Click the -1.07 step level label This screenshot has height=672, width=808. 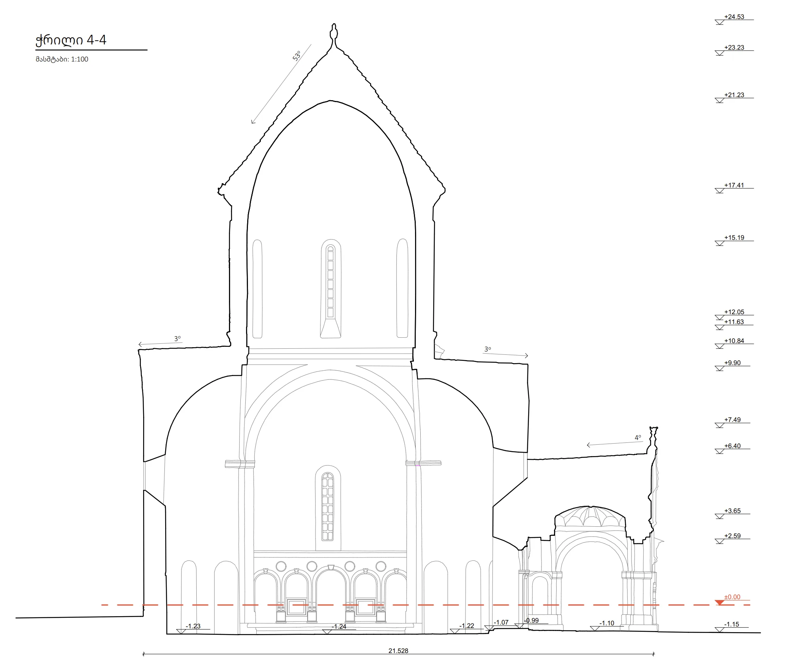[501, 622]
